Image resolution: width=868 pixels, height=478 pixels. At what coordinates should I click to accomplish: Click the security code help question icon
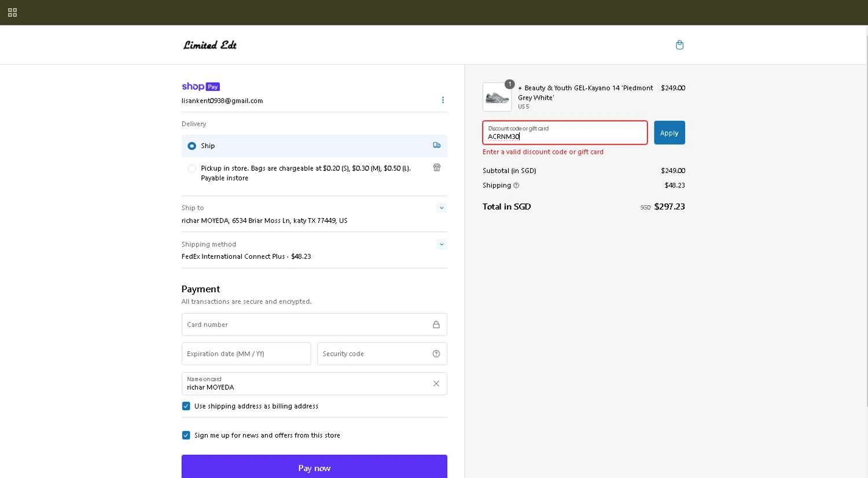436,354
